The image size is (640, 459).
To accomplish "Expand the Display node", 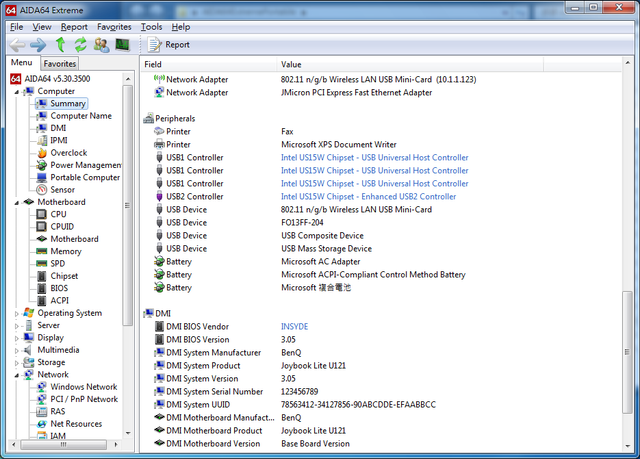I will pos(17,338).
